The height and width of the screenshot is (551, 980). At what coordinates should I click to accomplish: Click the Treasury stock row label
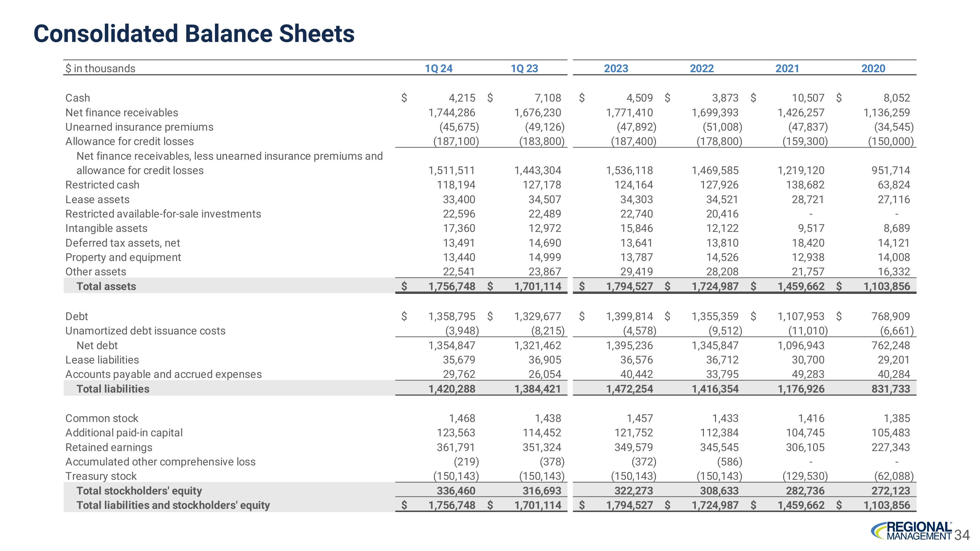tap(101, 476)
